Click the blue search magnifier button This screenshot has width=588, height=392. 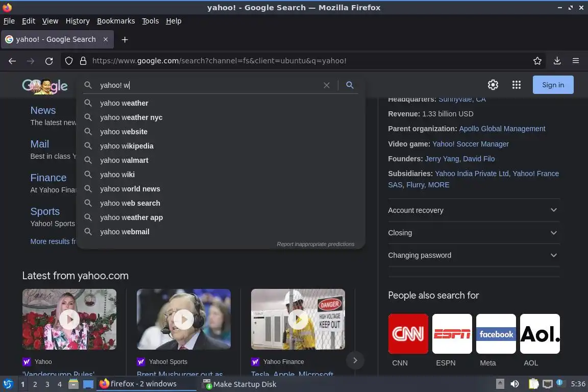[350, 85]
